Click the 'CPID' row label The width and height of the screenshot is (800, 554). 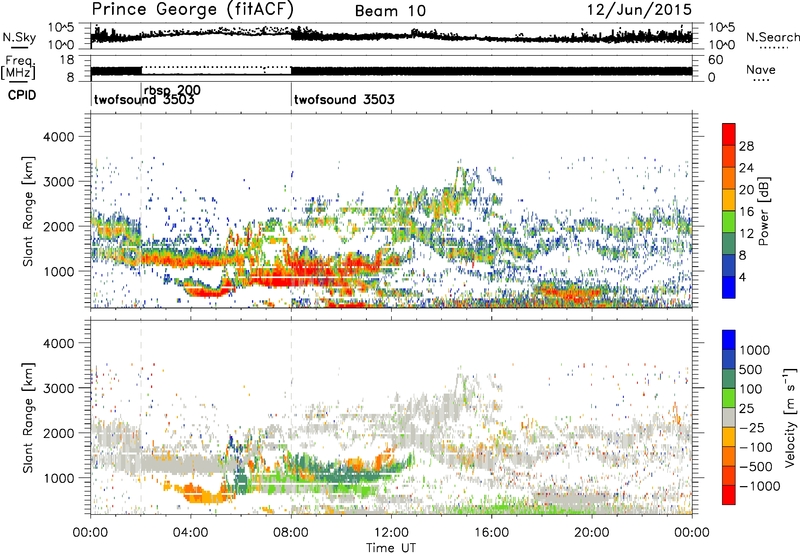tap(22, 95)
